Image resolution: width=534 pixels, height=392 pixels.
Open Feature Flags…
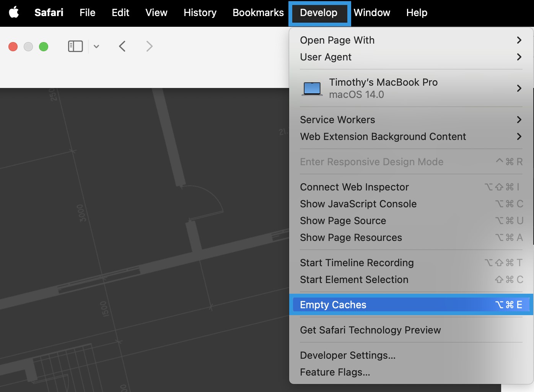pos(411,372)
